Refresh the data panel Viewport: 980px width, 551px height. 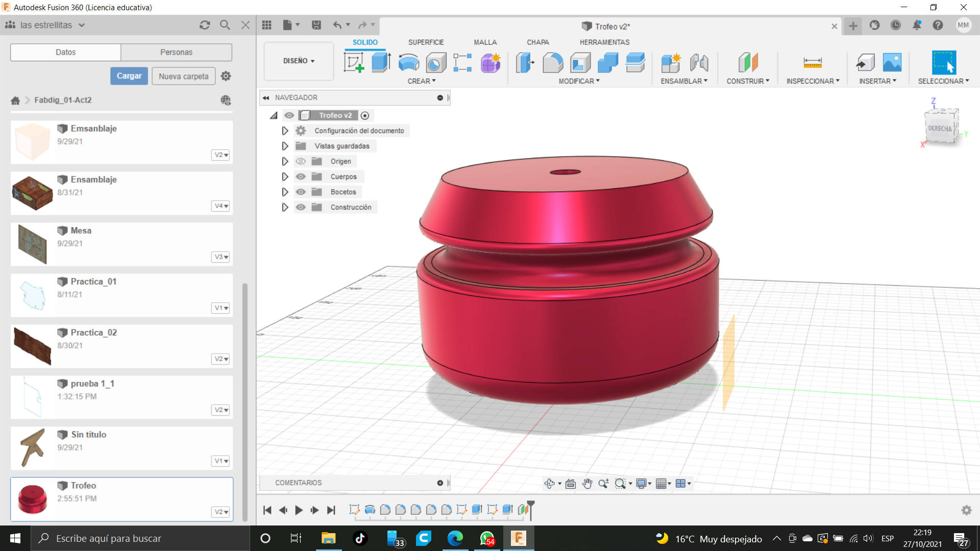205,25
